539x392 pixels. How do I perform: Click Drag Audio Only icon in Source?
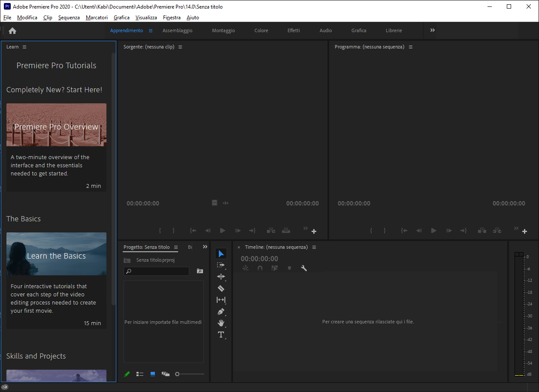pyautogui.click(x=226, y=203)
